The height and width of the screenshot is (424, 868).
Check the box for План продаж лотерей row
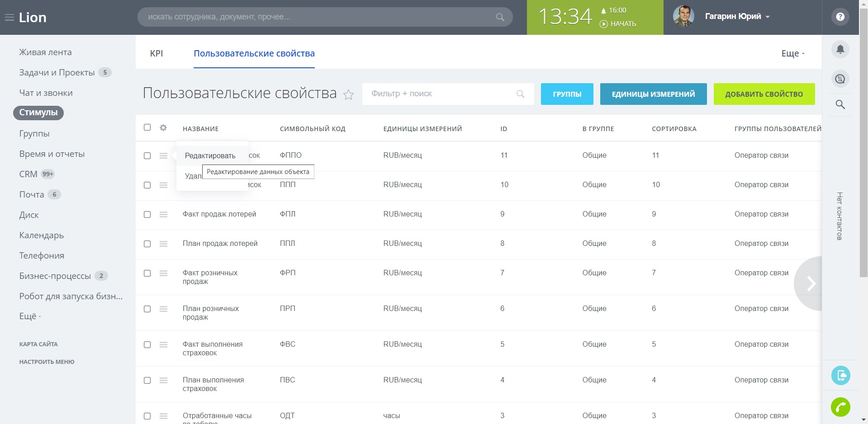(147, 244)
